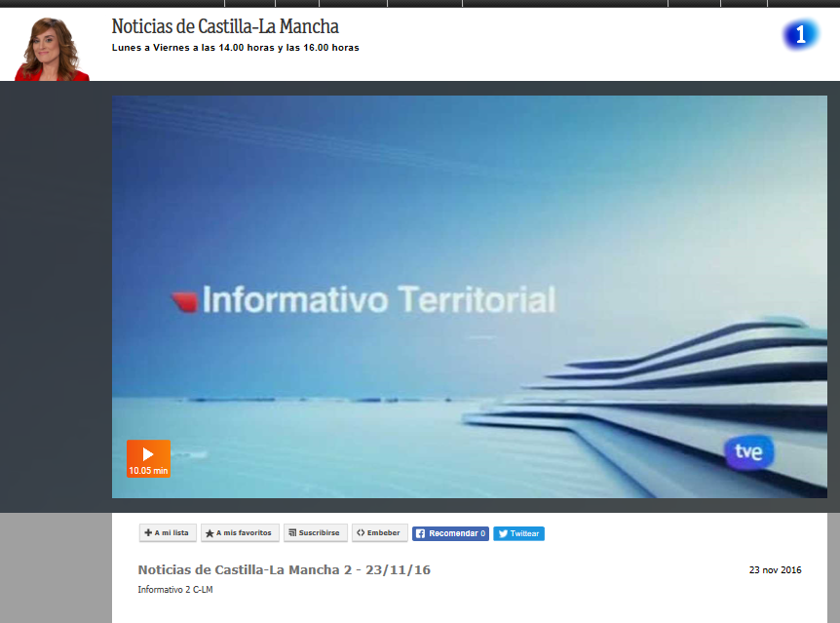This screenshot has height=623, width=840.
Task: Click the video preview image
Action: click(470, 296)
